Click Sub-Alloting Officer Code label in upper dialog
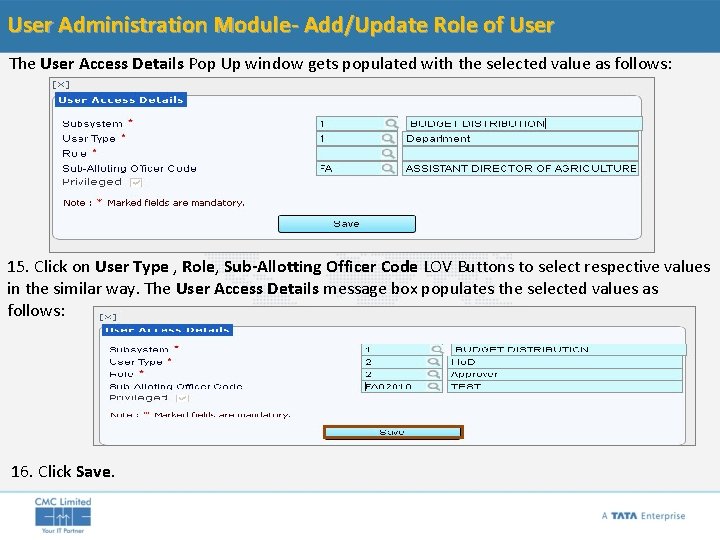The image size is (720, 540). pyautogui.click(x=129, y=169)
